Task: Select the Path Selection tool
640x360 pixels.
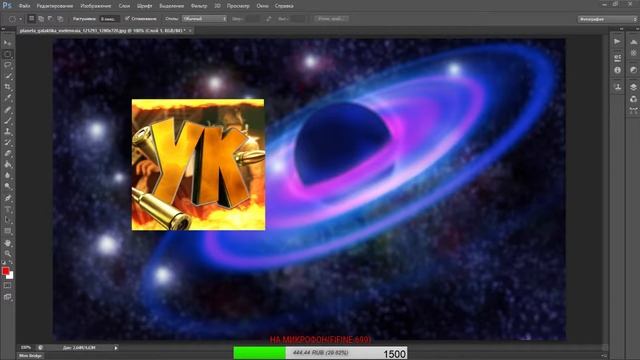Action: [x=7, y=220]
